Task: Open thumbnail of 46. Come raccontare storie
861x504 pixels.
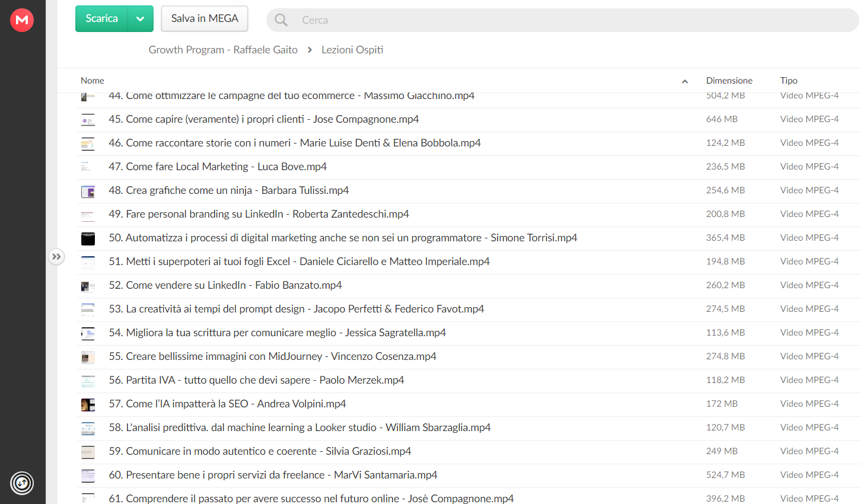Action: click(88, 144)
